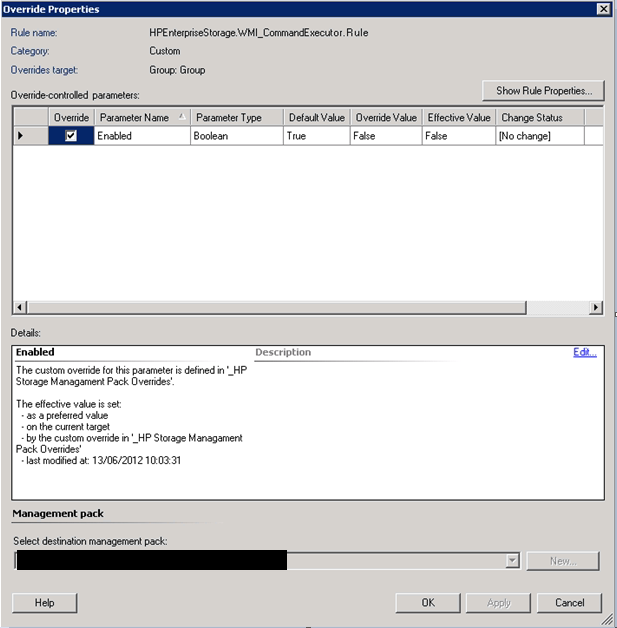
Task: Click the Default Value column header
Action: point(316,117)
